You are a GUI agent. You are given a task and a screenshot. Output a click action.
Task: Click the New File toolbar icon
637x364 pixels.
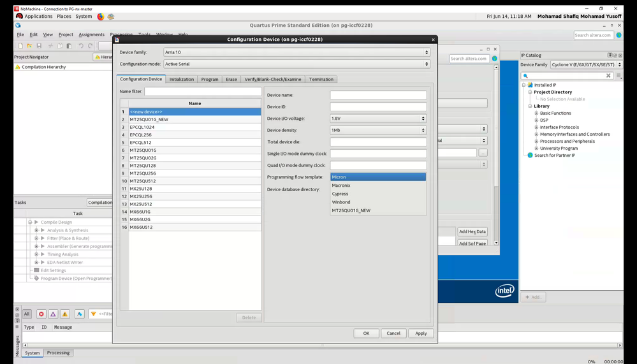click(x=20, y=46)
